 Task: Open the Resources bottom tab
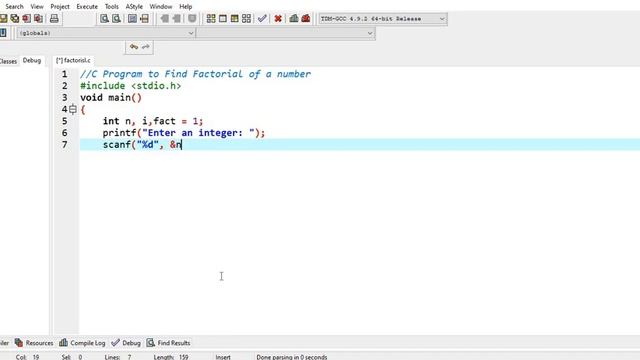click(x=34, y=343)
